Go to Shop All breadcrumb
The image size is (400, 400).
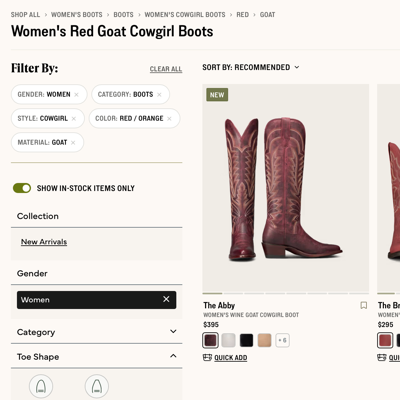point(25,15)
